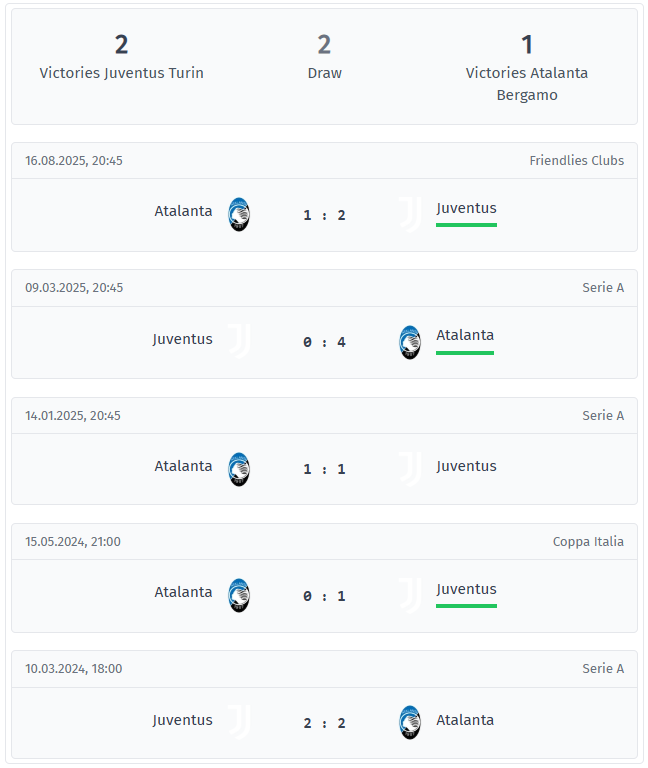The width and height of the screenshot is (648, 768).
Task: Click Atalanta crest in the Coppa Italia match
Action: (239, 595)
